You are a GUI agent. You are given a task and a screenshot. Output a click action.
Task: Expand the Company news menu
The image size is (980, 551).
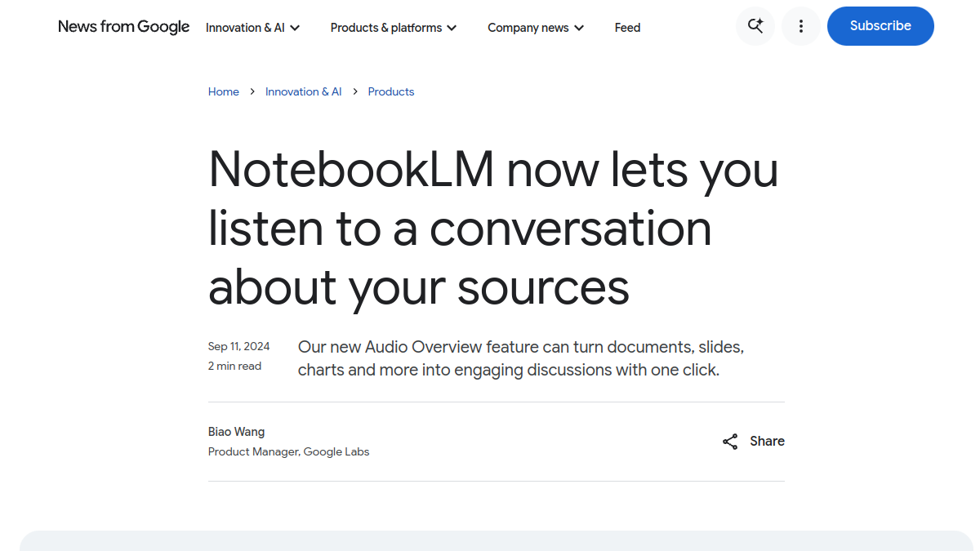pyautogui.click(x=536, y=28)
